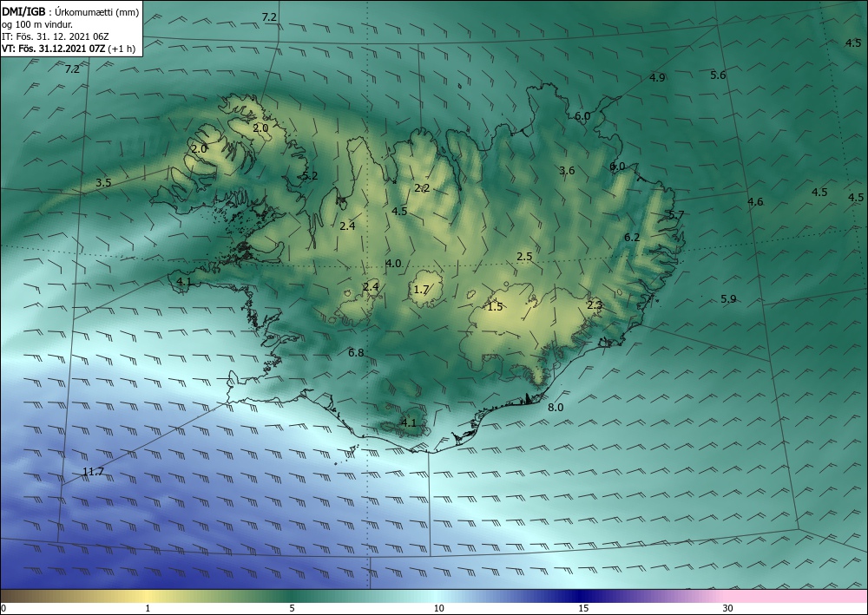Click the 5.7 value label

pos(676,214)
